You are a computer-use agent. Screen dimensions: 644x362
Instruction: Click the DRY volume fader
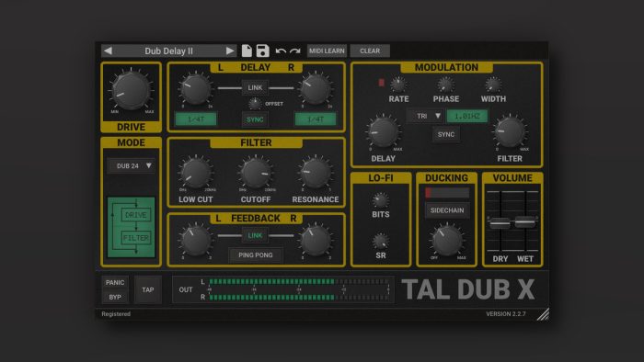(x=500, y=223)
